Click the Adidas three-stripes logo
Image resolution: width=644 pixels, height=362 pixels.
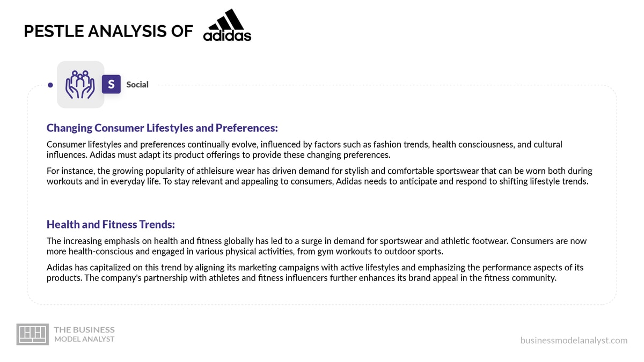227,19
